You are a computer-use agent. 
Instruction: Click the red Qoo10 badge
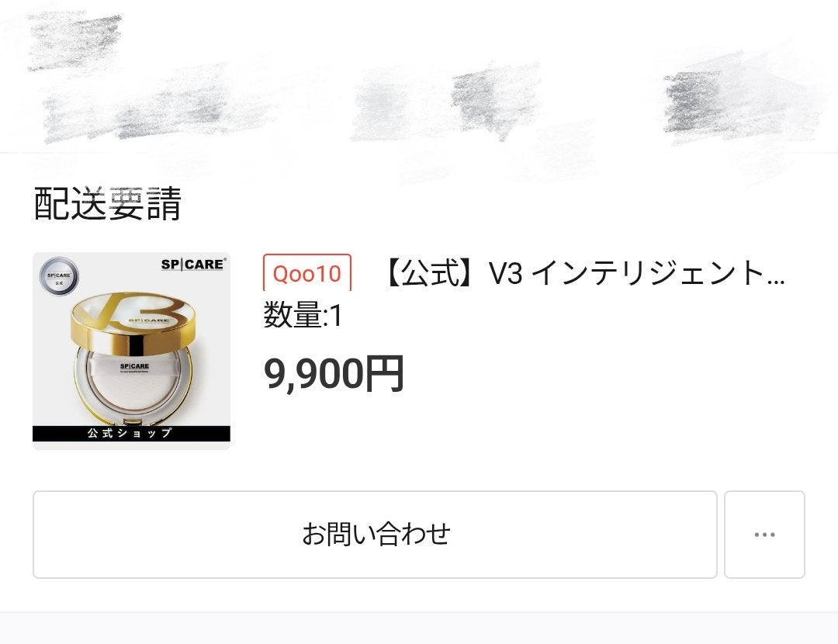pos(307,273)
